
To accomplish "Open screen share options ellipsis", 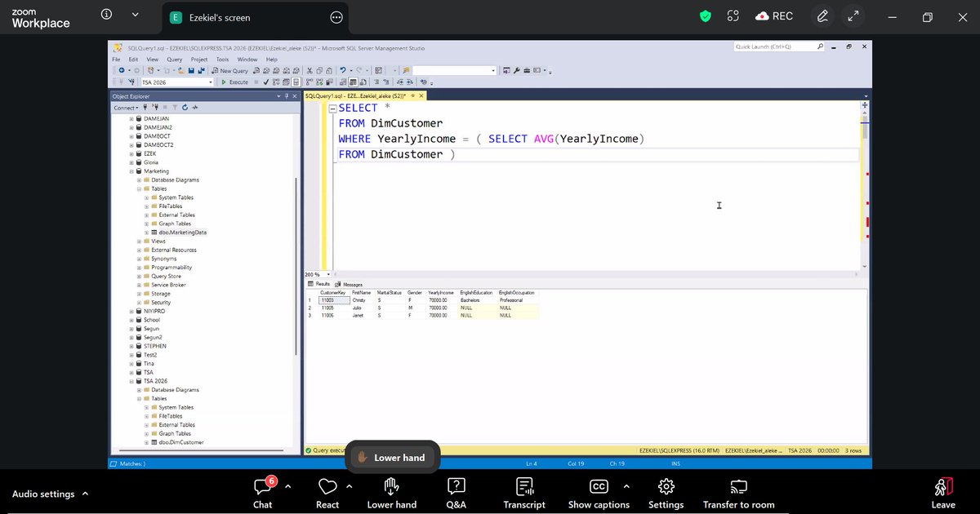I will click(x=336, y=17).
